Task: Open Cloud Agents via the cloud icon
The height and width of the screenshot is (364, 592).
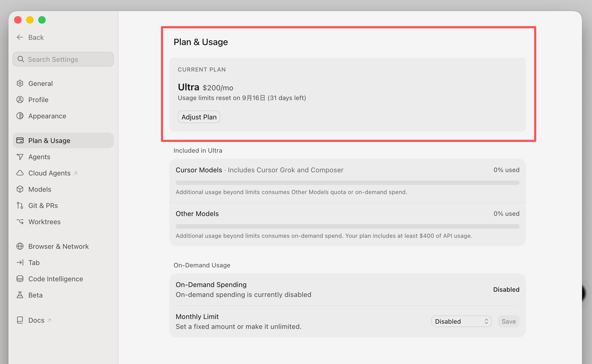Action: point(20,173)
